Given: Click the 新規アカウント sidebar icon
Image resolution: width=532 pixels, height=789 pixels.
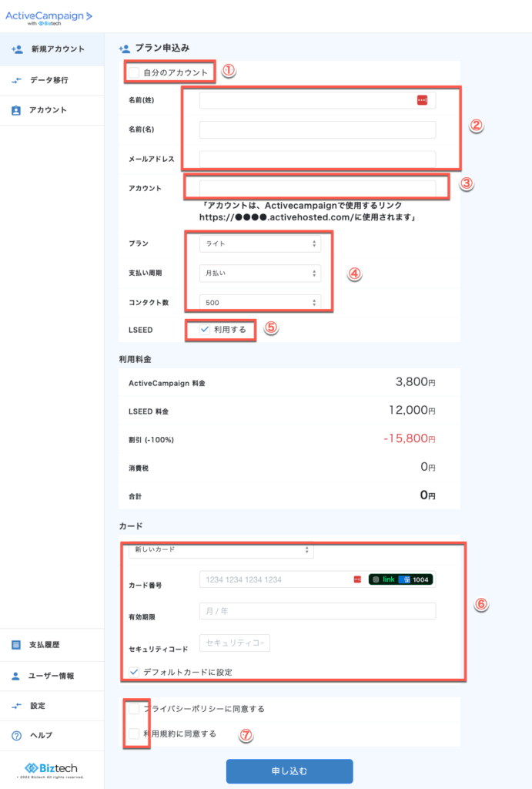Looking at the screenshot, I should click(x=17, y=49).
